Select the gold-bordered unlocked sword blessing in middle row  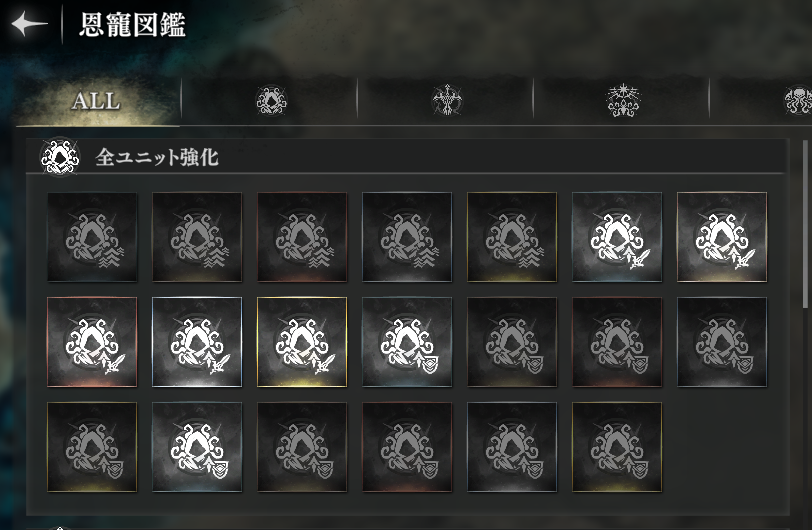(x=302, y=342)
